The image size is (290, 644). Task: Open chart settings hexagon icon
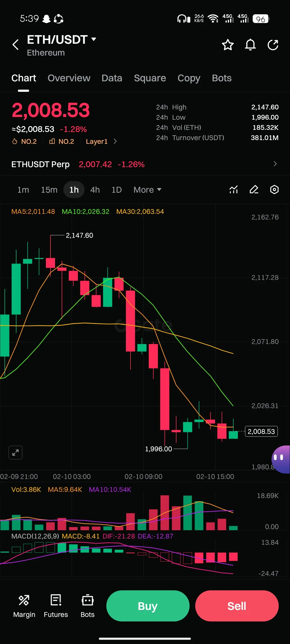pos(274,190)
